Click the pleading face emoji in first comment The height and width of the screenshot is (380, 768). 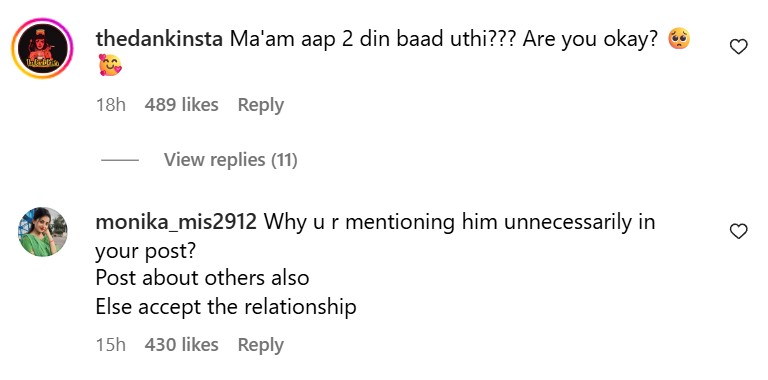point(679,39)
